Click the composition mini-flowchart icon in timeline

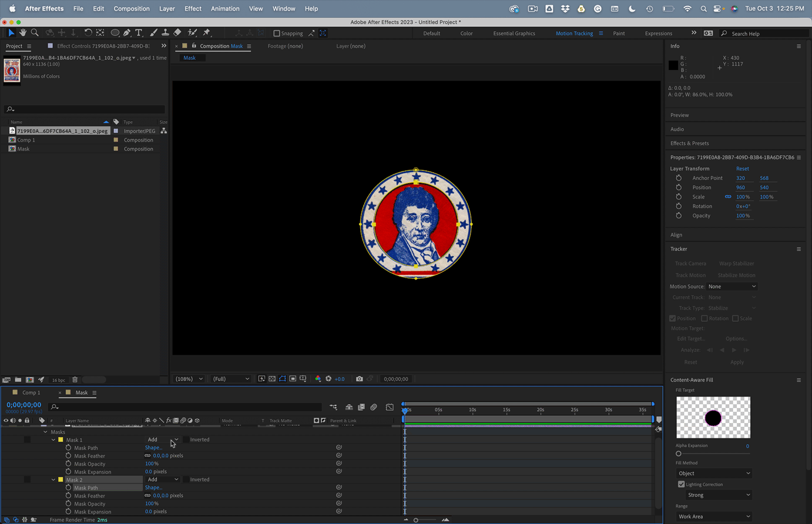333,407
